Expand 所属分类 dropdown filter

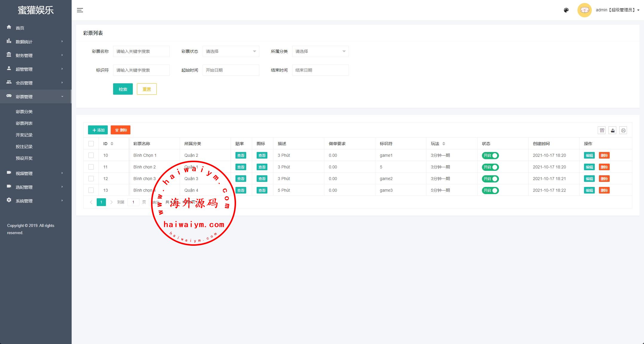[319, 51]
